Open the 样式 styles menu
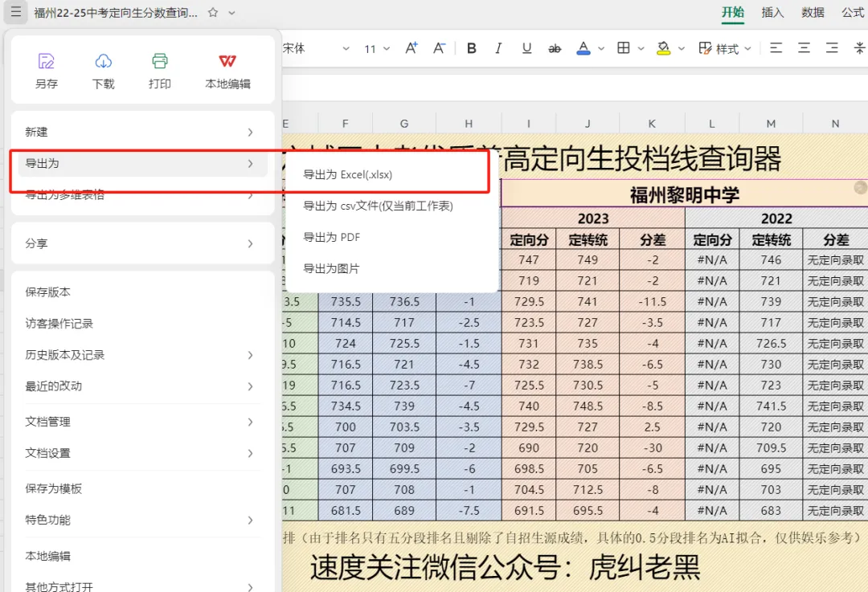868x592 pixels. (725, 49)
